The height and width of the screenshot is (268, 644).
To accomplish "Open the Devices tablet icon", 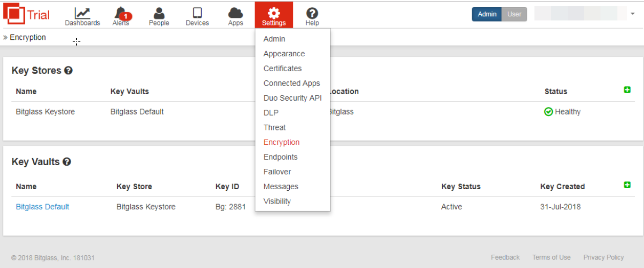I will (x=197, y=14).
